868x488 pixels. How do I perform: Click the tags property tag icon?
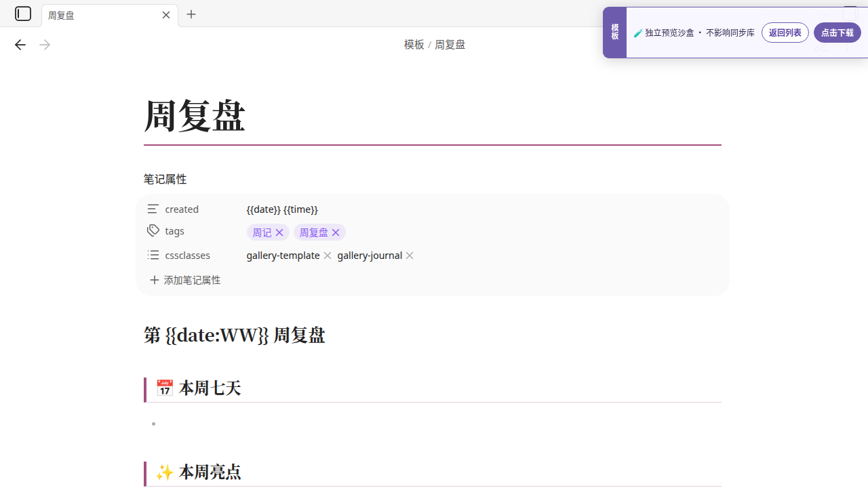point(153,230)
